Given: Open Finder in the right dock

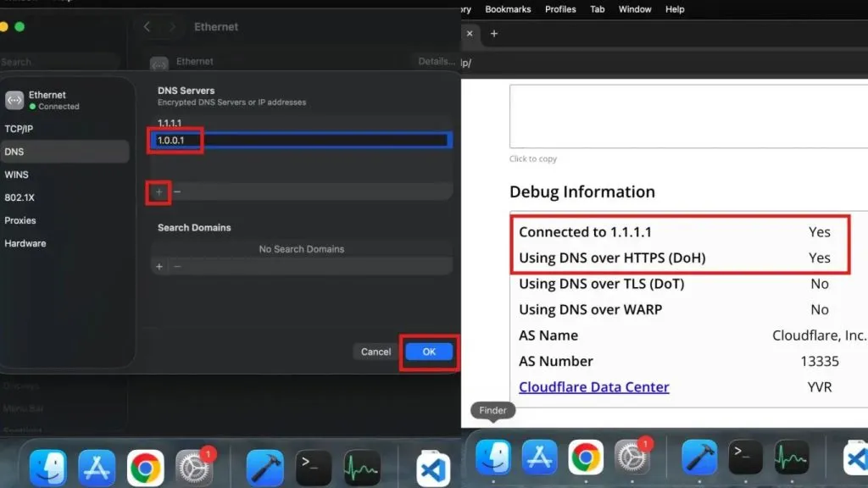Looking at the screenshot, I should click(493, 457).
